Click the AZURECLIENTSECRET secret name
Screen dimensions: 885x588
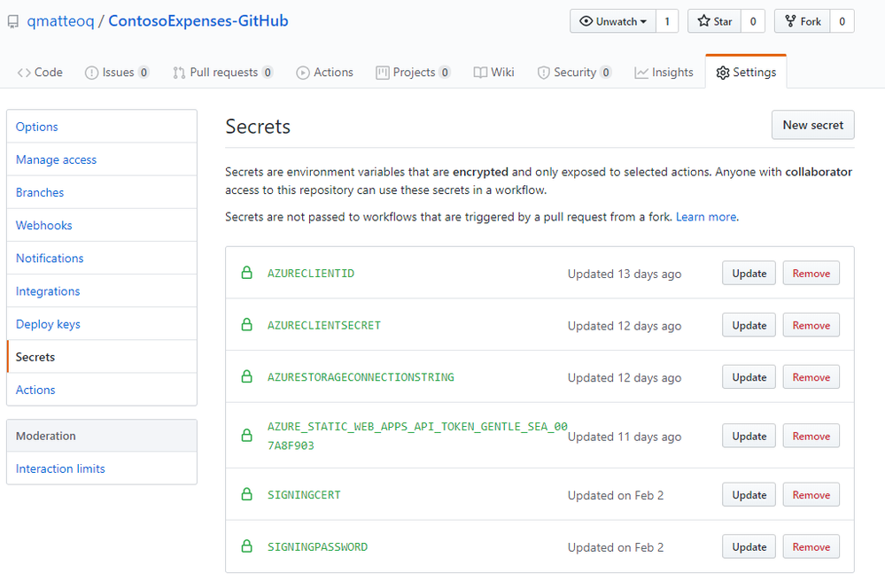pos(324,325)
